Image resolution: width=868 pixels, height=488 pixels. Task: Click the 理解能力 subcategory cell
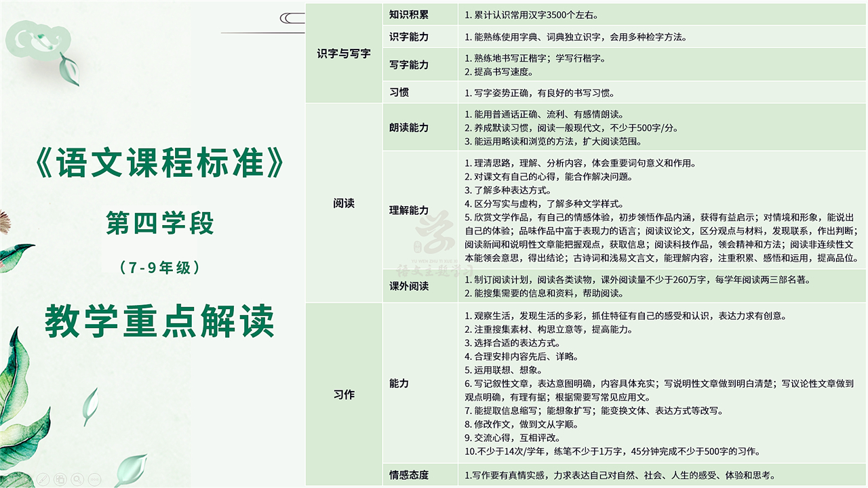409,210
